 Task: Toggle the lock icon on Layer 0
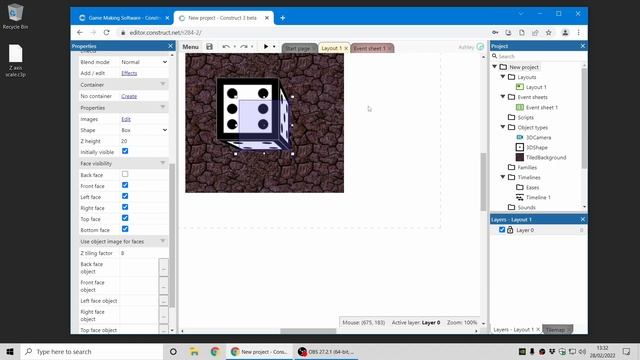(x=510, y=230)
